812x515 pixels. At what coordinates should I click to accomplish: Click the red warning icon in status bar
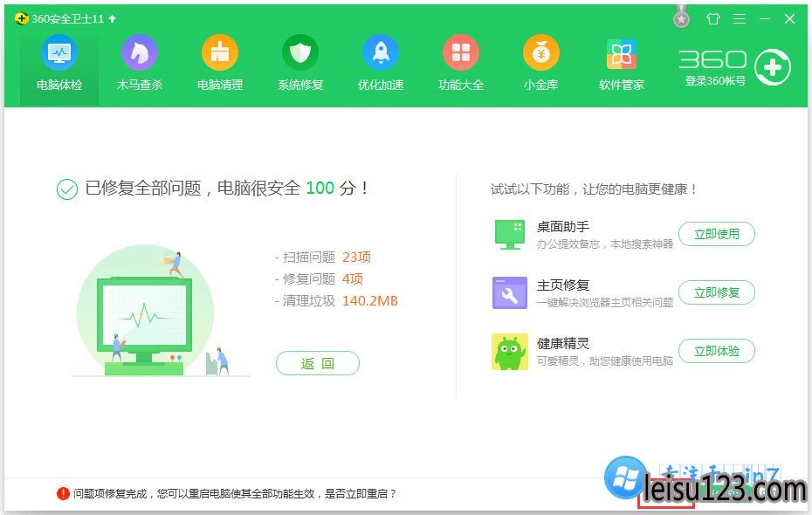63,493
